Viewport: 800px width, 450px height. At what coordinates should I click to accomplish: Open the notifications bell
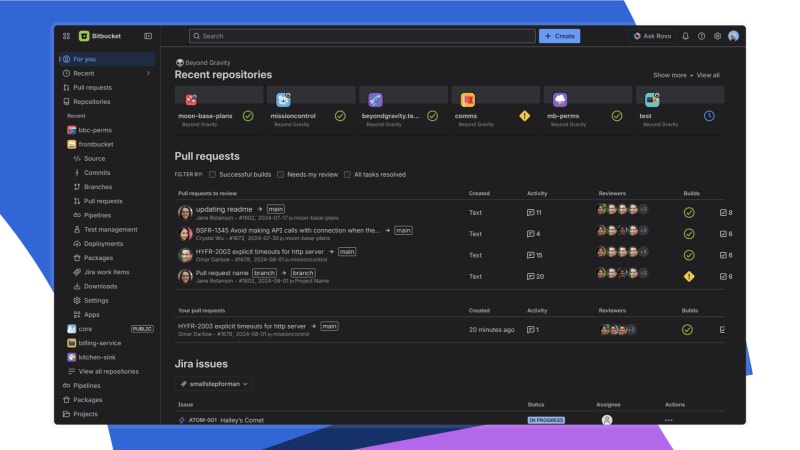[x=685, y=36]
